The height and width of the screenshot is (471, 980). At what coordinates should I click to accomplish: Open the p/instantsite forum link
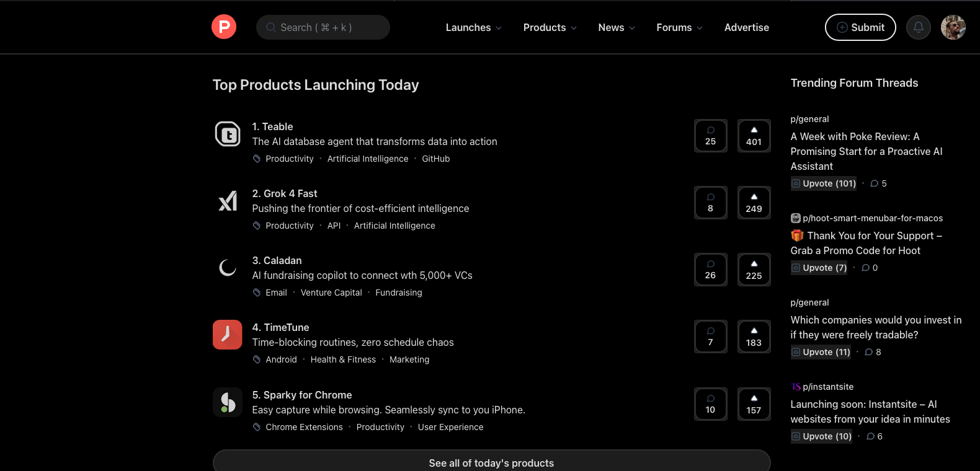click(x=828, y=387)
